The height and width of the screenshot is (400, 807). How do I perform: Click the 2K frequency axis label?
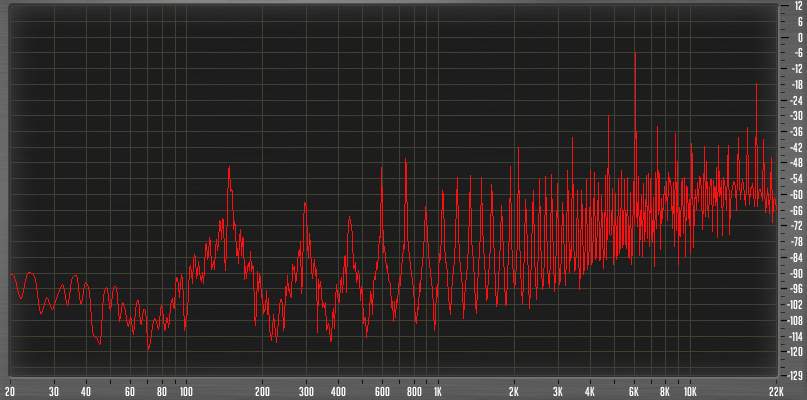[515, 391]
